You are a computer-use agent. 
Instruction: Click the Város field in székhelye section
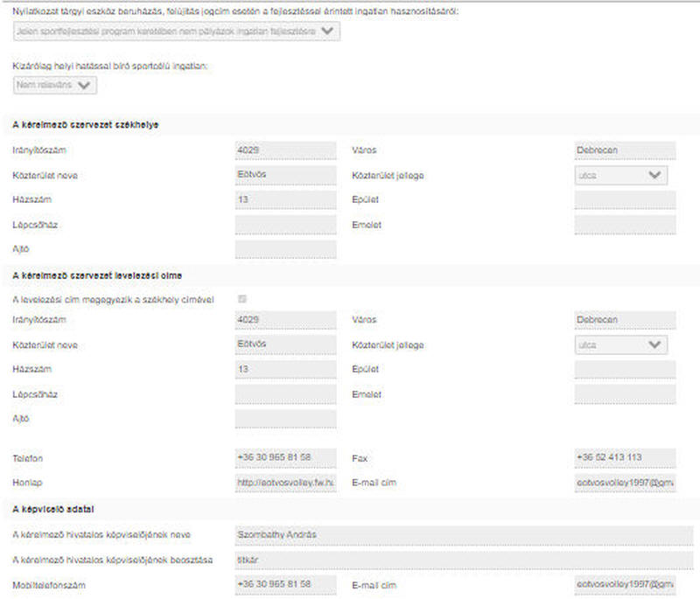[x=625, y=150]
